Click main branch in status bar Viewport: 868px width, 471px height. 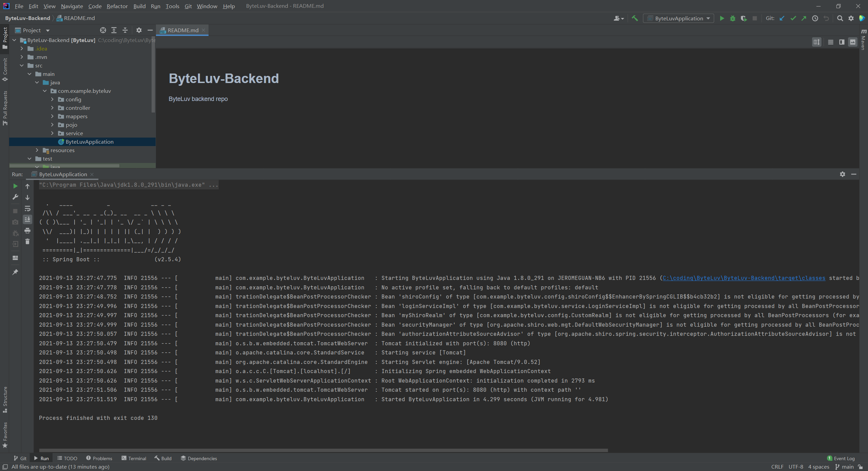(x=844, y=467)
